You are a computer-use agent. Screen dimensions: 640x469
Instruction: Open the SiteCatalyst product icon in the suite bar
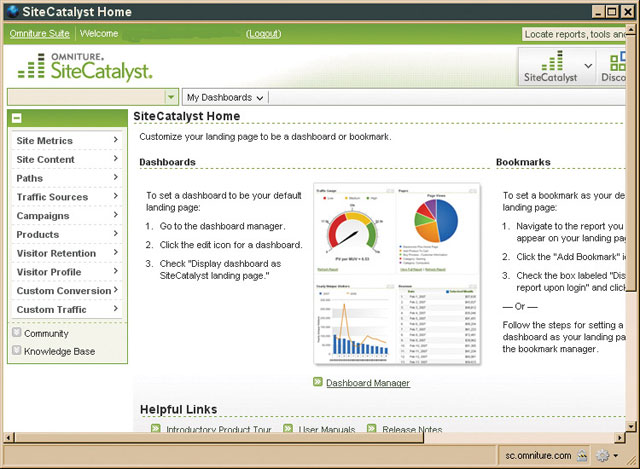551,67
